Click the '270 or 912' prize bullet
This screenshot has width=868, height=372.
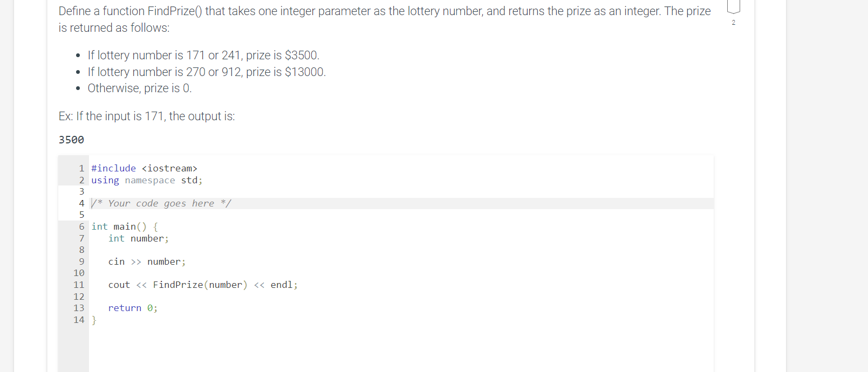[x=207, y=72]
